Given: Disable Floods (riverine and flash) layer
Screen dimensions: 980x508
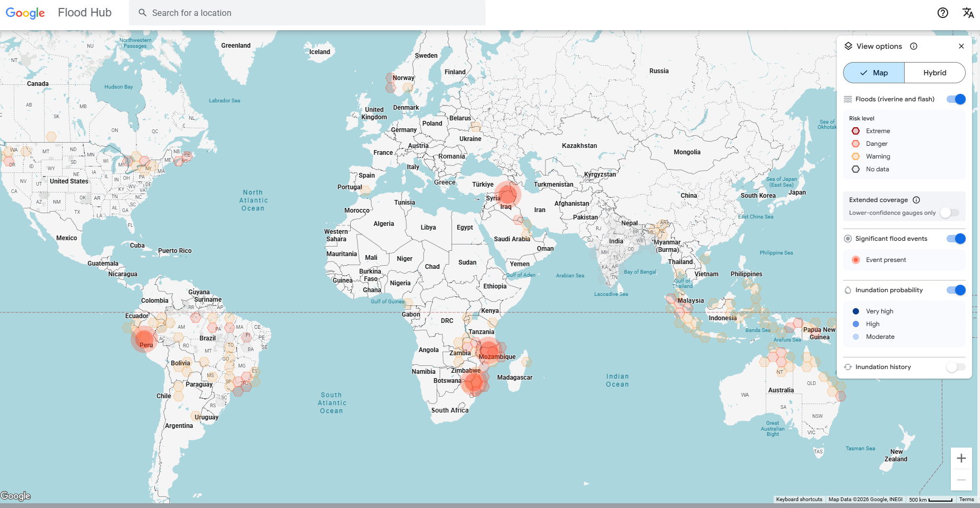Looking at the screenshot, I should coord(956,99).
